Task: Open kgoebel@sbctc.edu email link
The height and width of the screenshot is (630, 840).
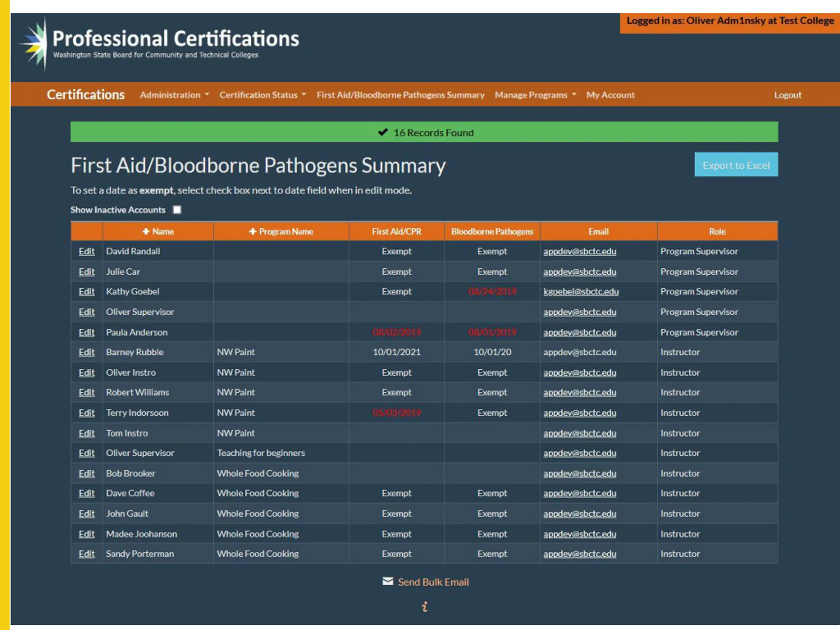Action: coord(581,291)
